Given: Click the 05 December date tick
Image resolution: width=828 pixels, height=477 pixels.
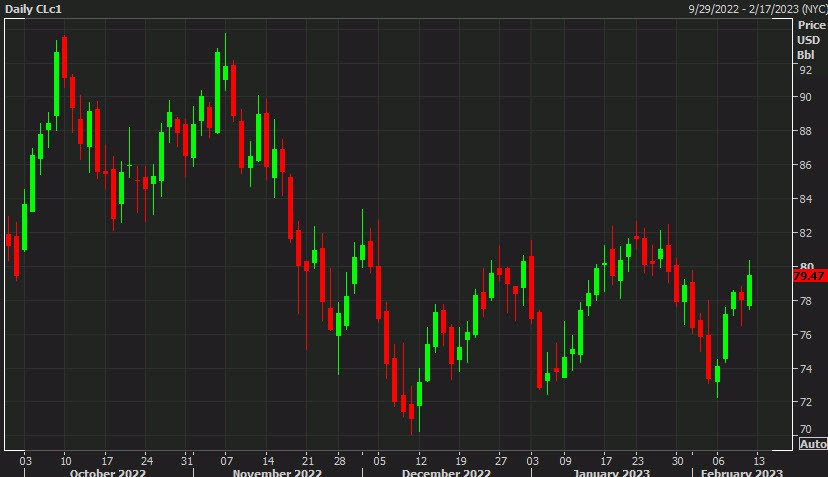Looking at the screenshot, I should click(x=380, y=461).
